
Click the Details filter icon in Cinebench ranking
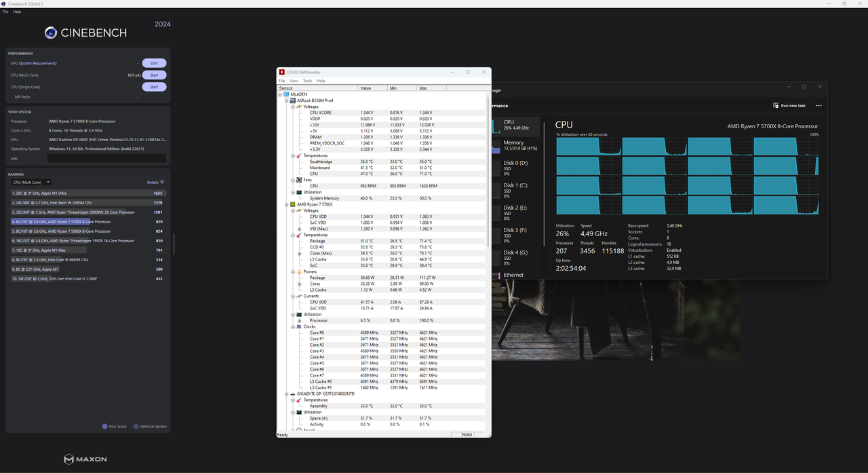point(162,183)
